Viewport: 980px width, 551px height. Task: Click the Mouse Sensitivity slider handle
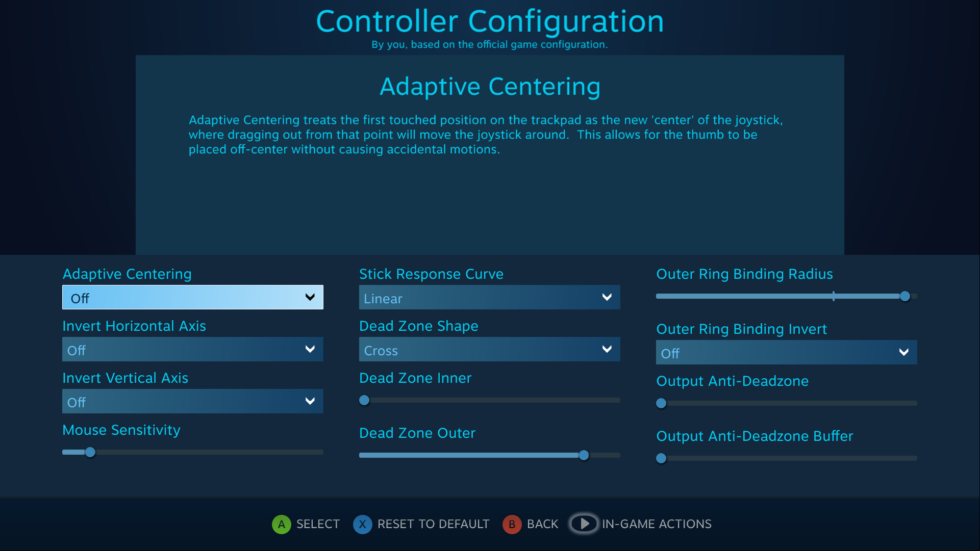click(90, 452)
